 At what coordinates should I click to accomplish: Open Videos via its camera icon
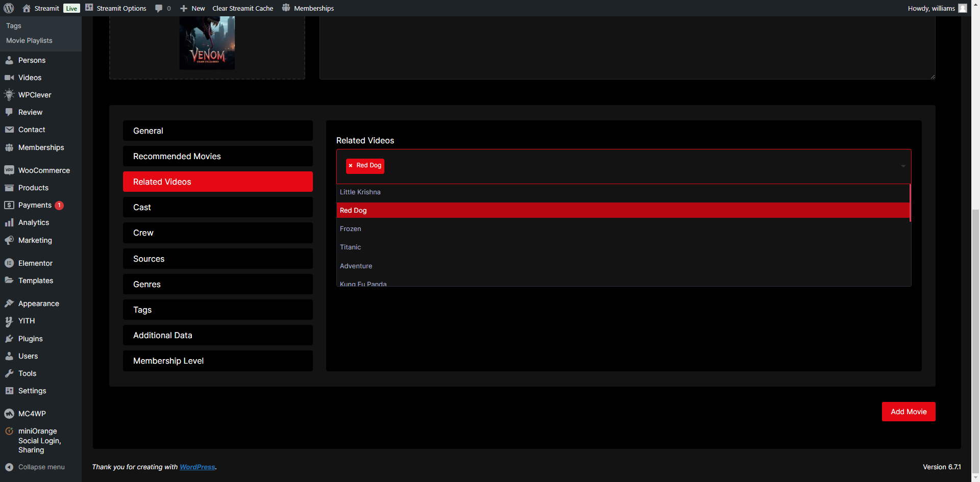click(x=9, y=78)
